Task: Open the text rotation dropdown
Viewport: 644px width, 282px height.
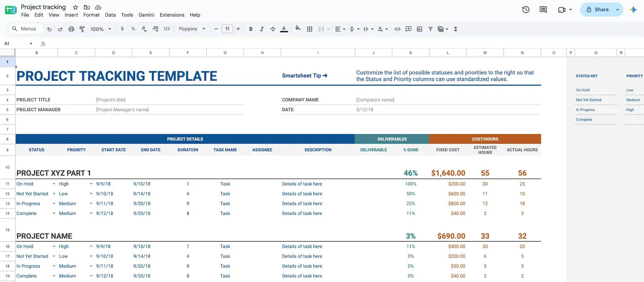Action: (x=383, y=29)
